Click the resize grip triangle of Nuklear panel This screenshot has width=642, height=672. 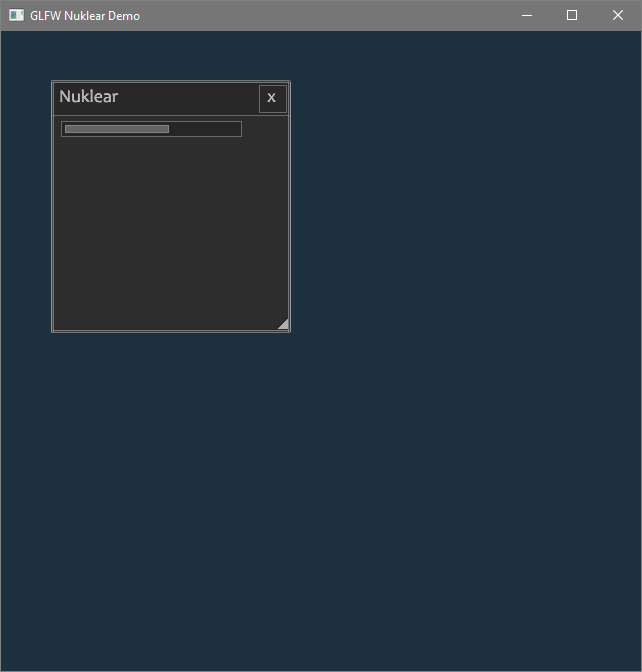tap(283, 324)
